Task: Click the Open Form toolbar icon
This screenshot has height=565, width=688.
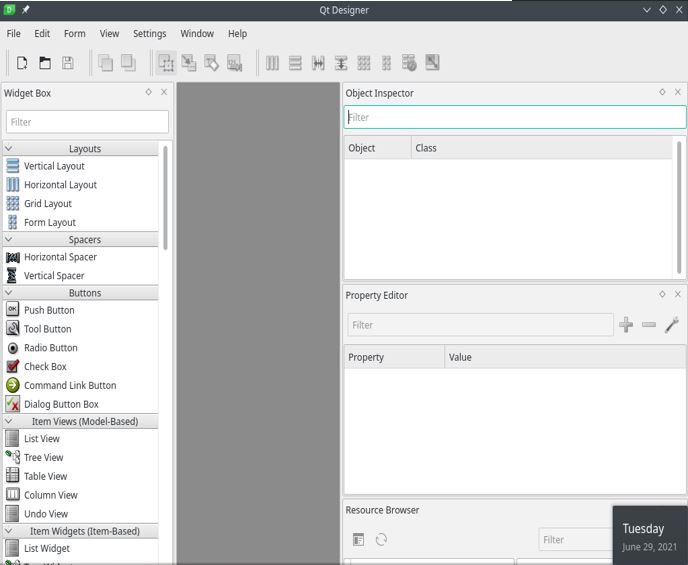Action: tap(45, 63)
